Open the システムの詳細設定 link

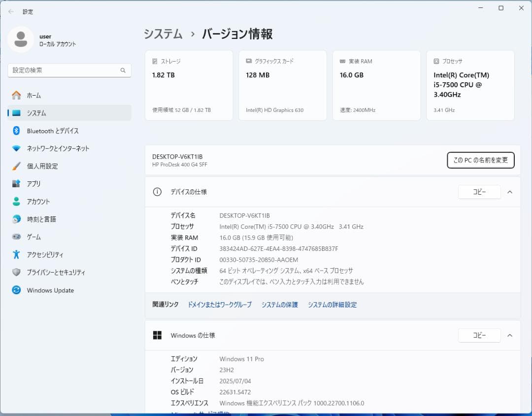[332, 305]
